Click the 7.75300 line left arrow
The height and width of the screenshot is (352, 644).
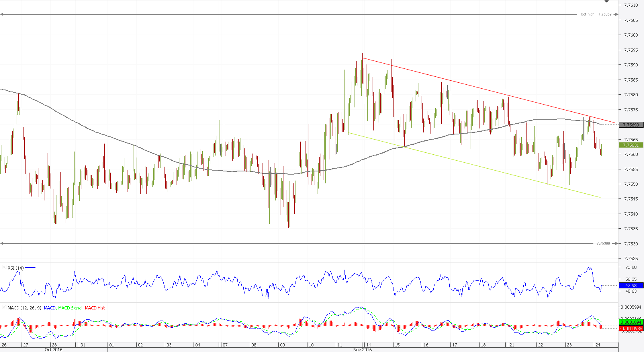pyautogui.click(x=2, y=243)
